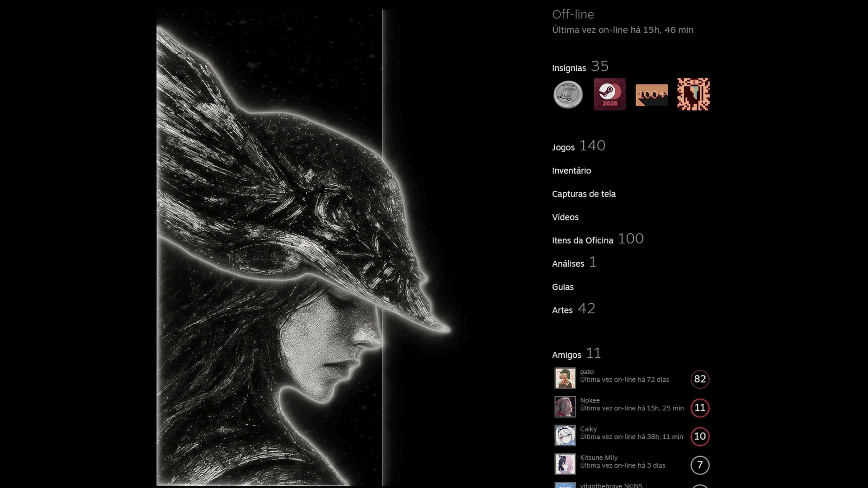This screenshot has height=488, width=868.
Task: Open the Jogos 140 games list
Action: tap(563, 147)
